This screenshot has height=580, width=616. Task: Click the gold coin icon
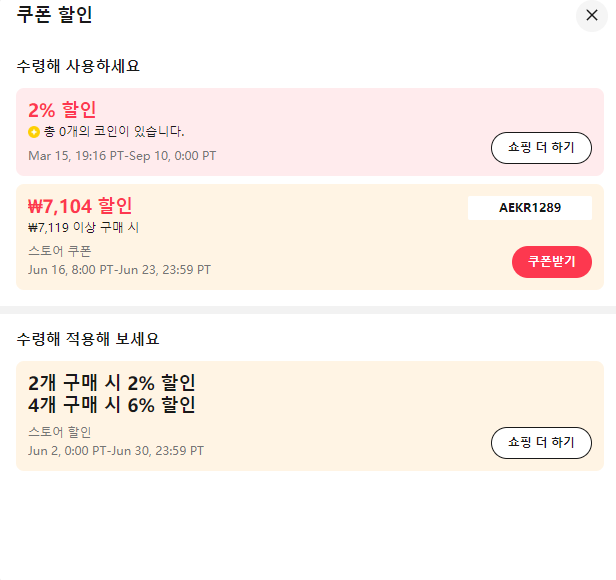coord(34,132)
